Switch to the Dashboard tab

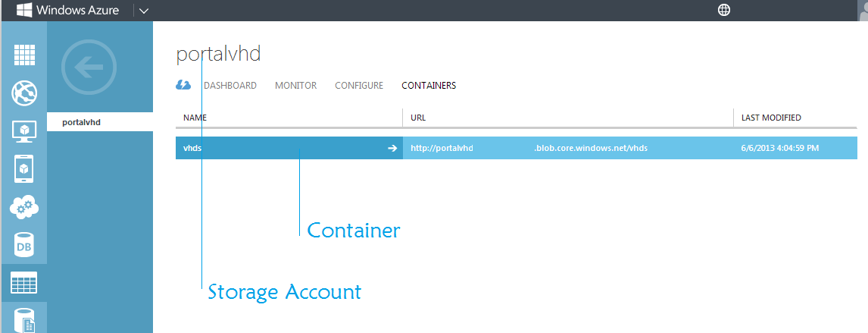(229, 86)
